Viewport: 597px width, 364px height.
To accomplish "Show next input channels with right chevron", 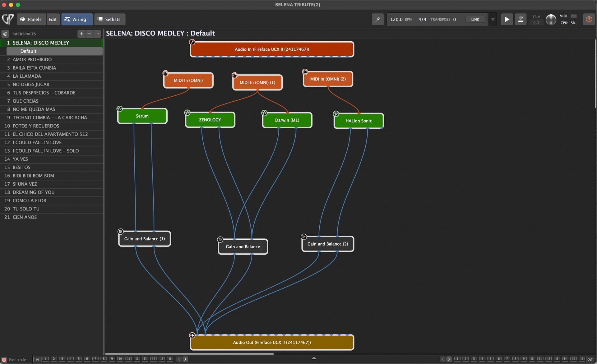I will coord(185,359).
